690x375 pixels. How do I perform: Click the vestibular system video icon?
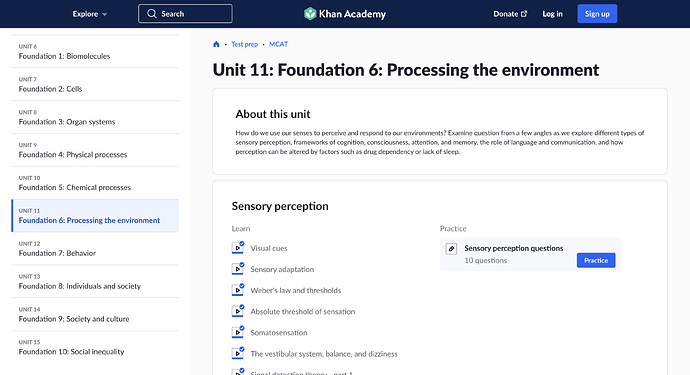click(x=238, y=353)
